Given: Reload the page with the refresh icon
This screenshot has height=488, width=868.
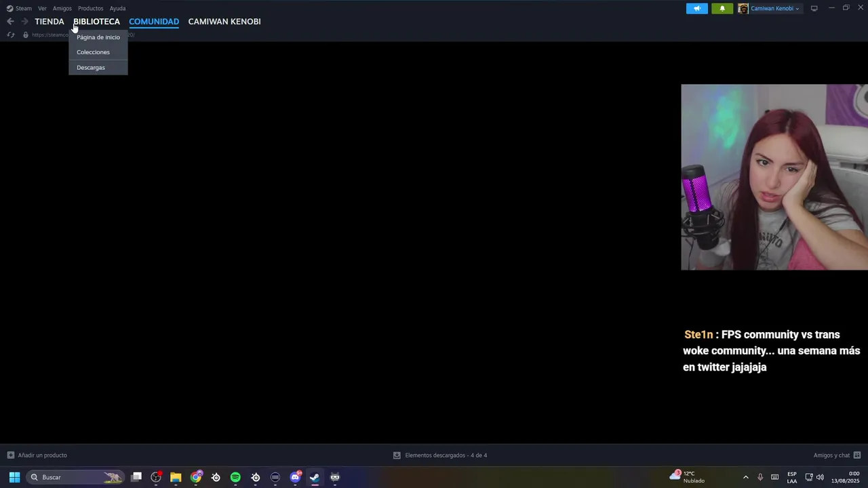Looking at the screenshot, I should [x=10, y=35].
